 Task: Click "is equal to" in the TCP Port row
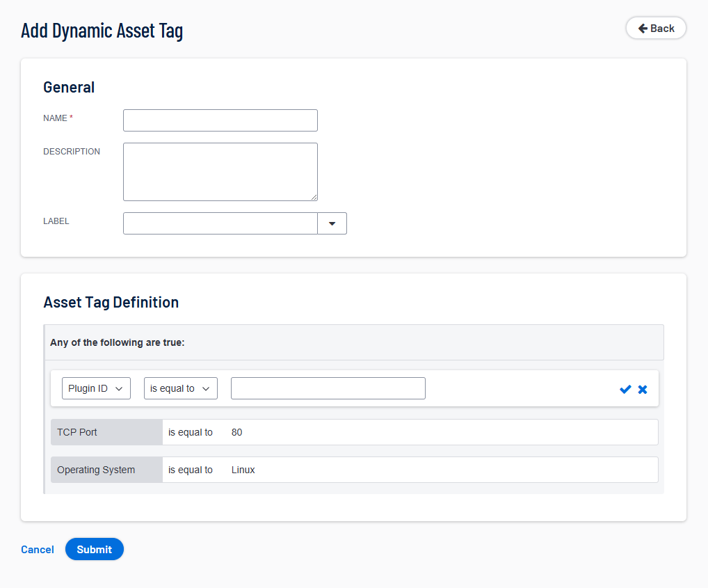pyautogui.click(x=191, y=432)
